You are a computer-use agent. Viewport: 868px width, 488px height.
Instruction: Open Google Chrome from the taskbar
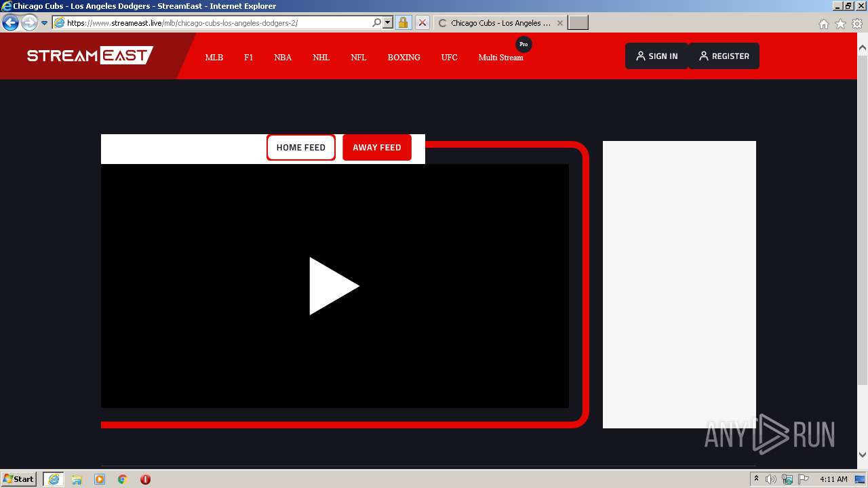click(123, 479)
